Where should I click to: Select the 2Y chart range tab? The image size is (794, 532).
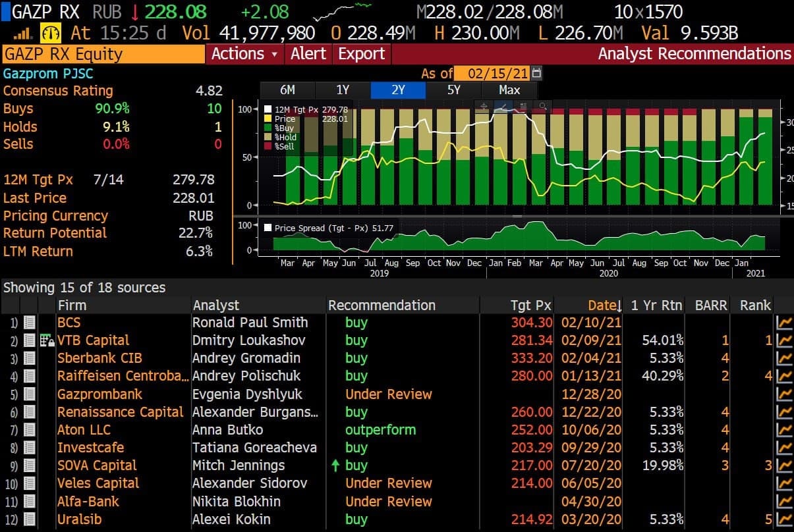tap(398, 90)
